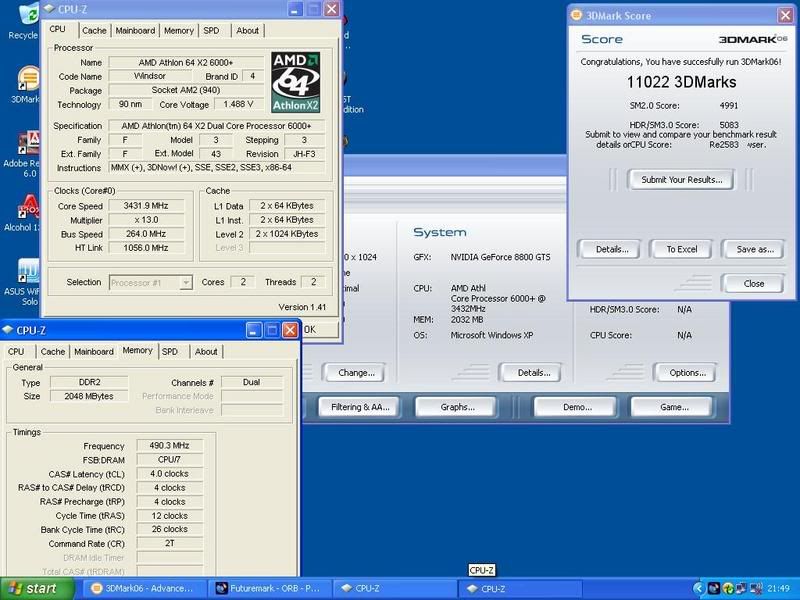
Task: Switch to Futuremark ORB taskbar window
Action: (x=268, y=588)
